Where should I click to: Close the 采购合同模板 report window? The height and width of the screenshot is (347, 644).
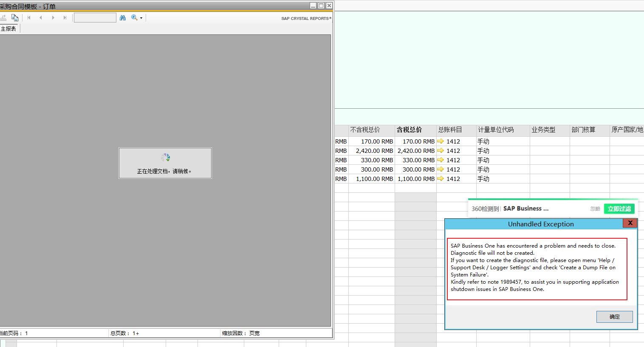click(x=329, y=6)
